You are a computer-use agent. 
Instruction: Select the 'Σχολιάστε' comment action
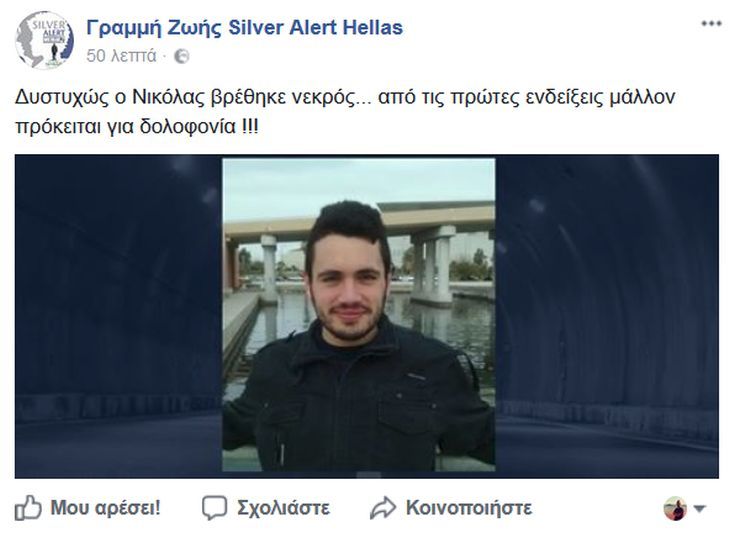pyautogui.click(x=283, y=508)
